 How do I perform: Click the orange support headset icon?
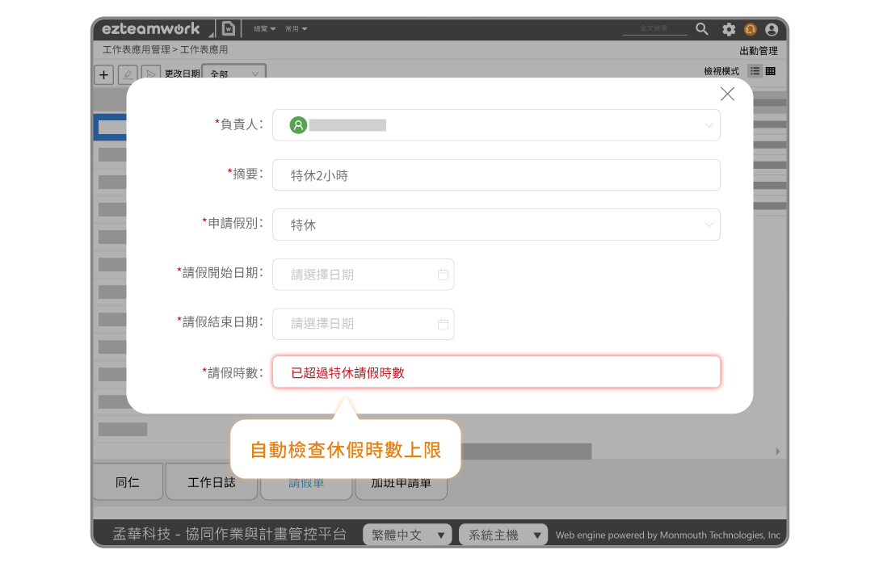click(x=751, y=29)
